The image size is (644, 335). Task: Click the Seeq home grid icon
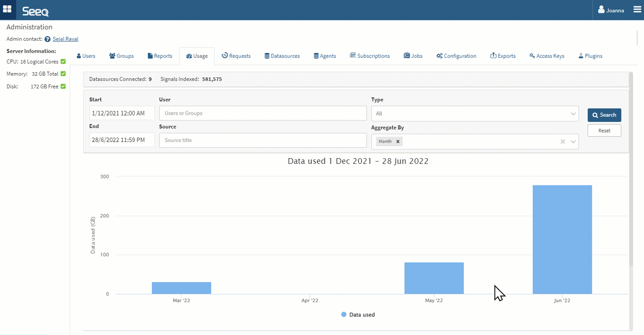7,10
